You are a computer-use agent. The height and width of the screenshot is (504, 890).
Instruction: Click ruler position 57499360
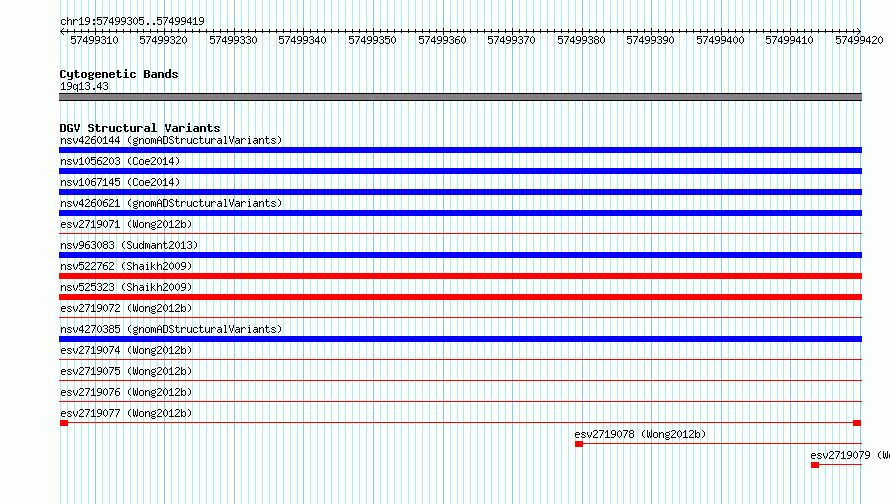click(x=442, y=40)
